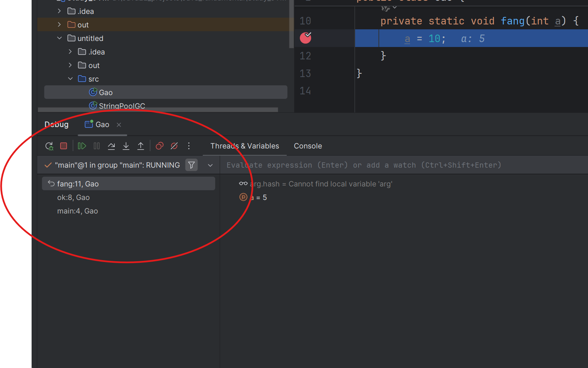This screenshot has height=368, width=588.
Task: Select the fang:11, Gao stack frame
Action: [x=129, y=183]
